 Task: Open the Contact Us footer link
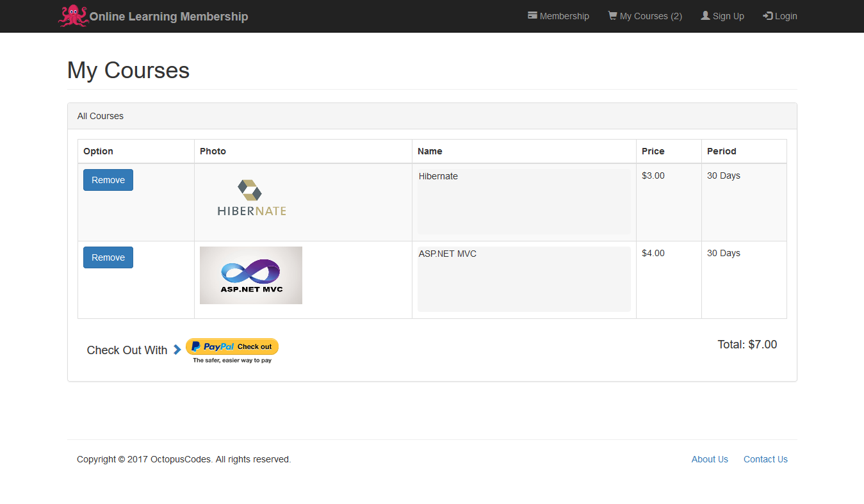pyautogui.click(x=765, y=459)
